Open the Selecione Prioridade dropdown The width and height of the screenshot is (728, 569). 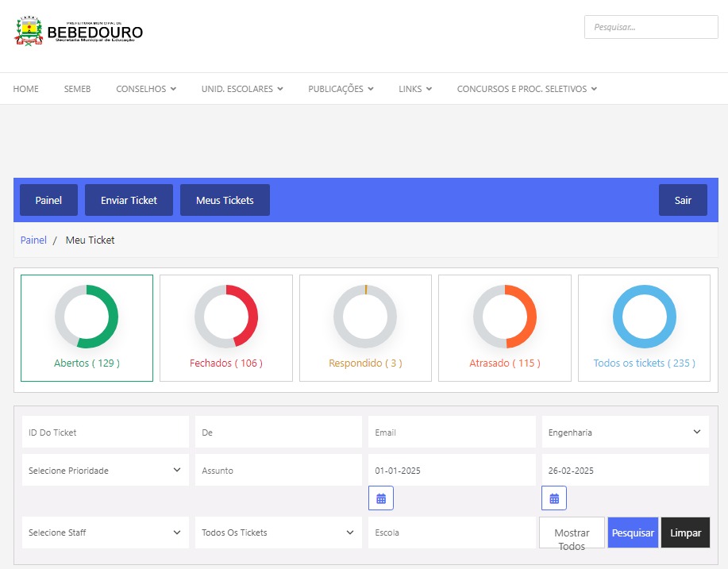point(105,471)
